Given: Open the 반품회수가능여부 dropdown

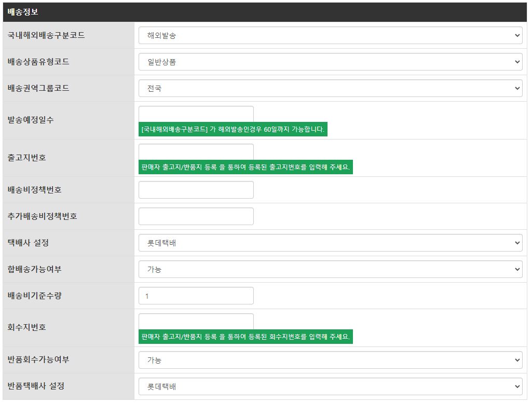Looking at the screenshot, I should click(x=330, y=360).
